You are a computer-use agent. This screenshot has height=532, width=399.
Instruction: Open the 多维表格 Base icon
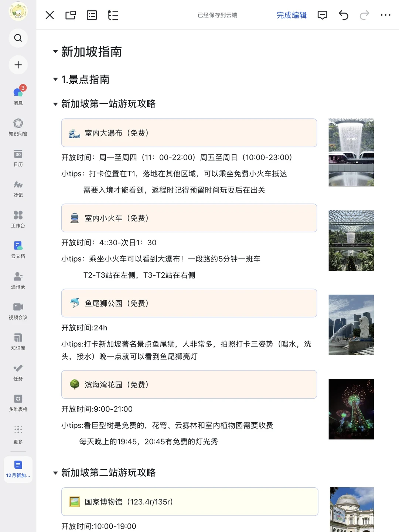click(x=17, y=399)
